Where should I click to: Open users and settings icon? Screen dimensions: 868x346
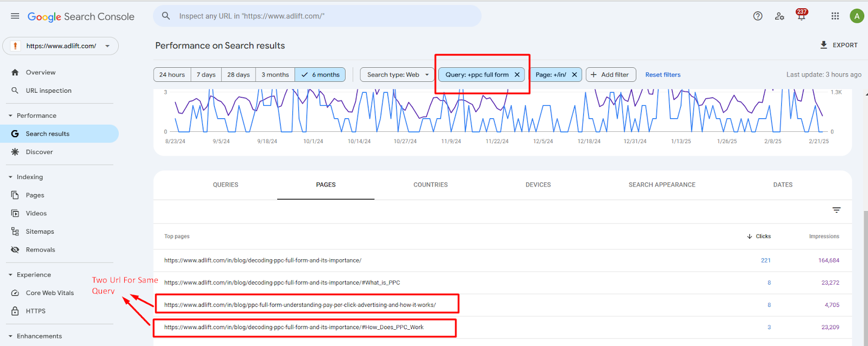click(x=780, y=16)
